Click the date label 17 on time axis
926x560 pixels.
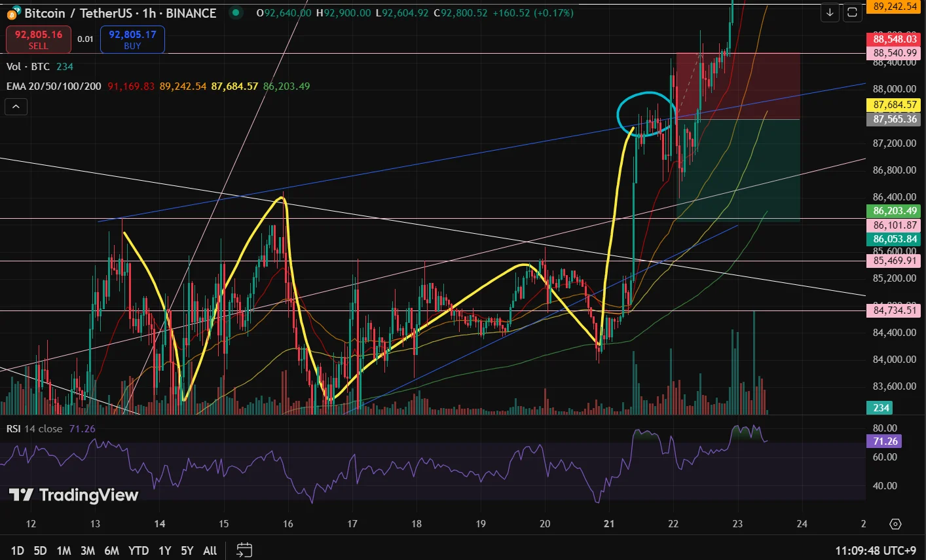(352, 524)
